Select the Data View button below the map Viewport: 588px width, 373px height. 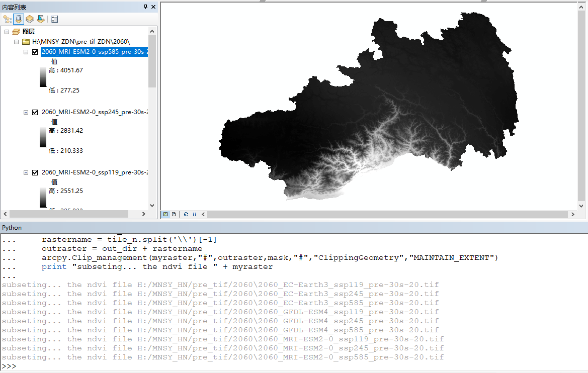tap(165, 214)
